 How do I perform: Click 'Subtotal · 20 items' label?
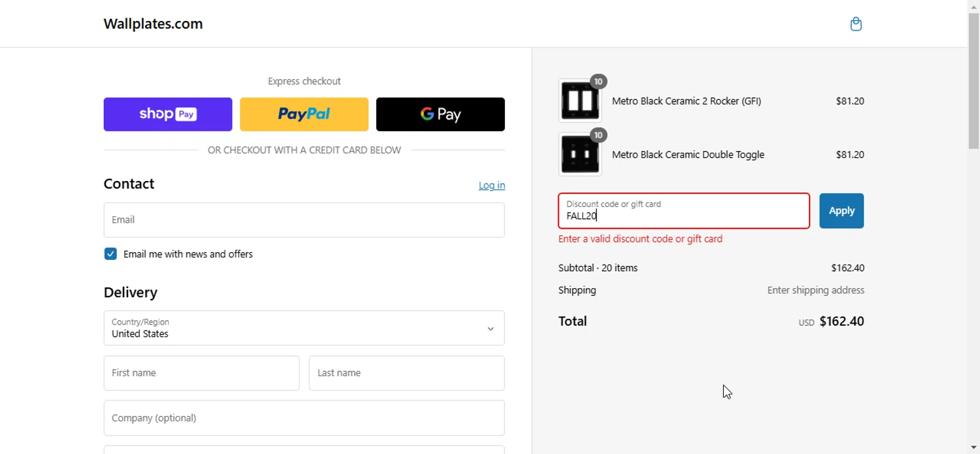pyautogui.click(x=598, y=268)
